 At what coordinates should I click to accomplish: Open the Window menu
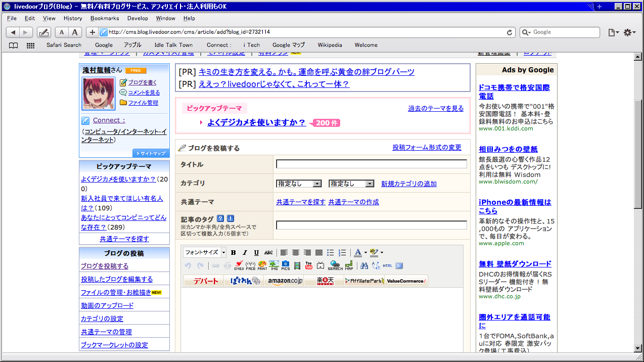pos(165,18)
